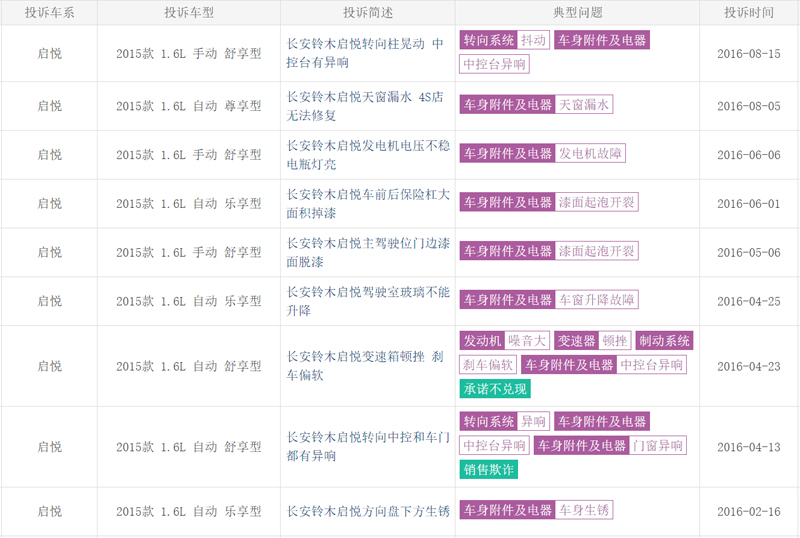
Task: Click 车身附件及电器 tag beside 车身生锈
Action: click(x=508, y=509)
